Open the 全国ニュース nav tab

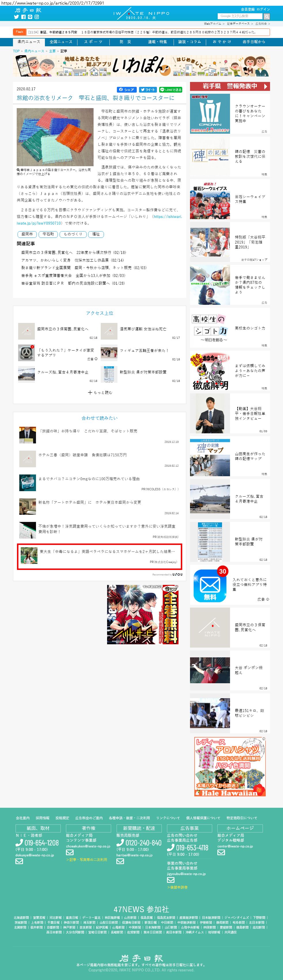[x=61, y=42]
